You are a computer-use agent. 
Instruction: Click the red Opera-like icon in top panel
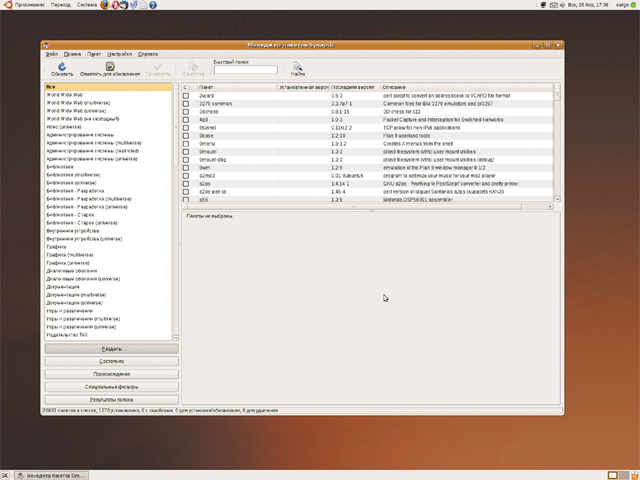116,5
